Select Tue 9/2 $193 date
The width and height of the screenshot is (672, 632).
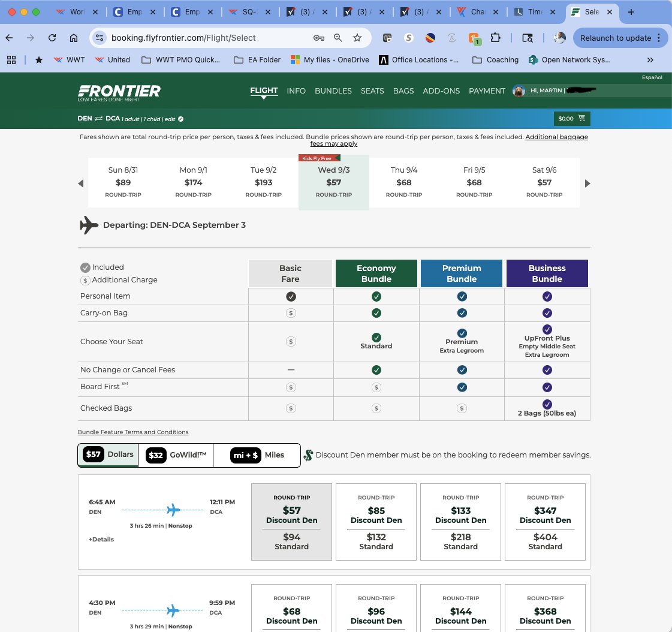264,182
